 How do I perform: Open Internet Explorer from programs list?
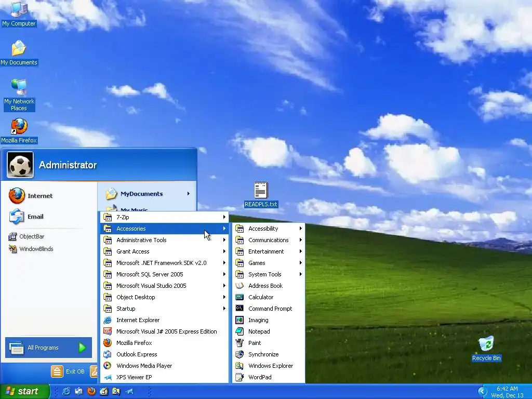pos(165,320)
